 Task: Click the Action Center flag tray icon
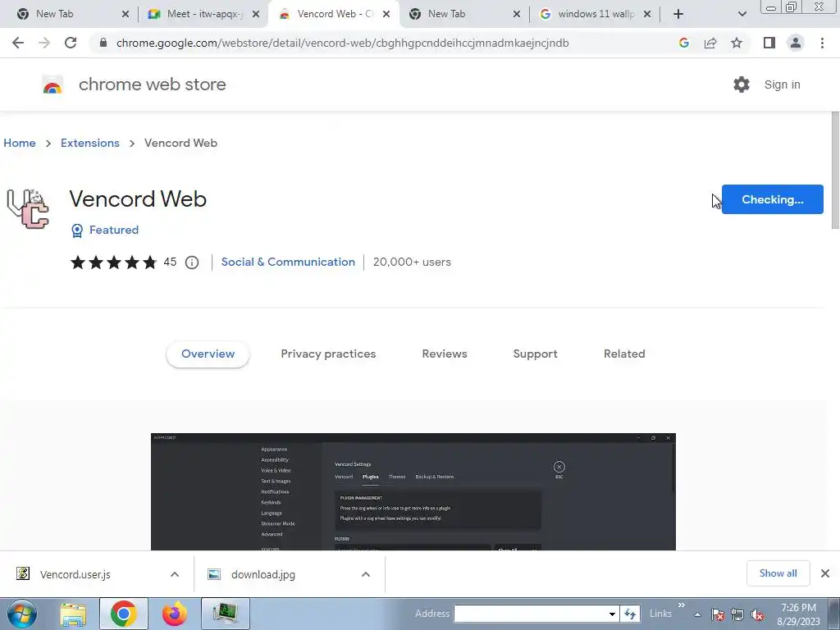(718, 615)
